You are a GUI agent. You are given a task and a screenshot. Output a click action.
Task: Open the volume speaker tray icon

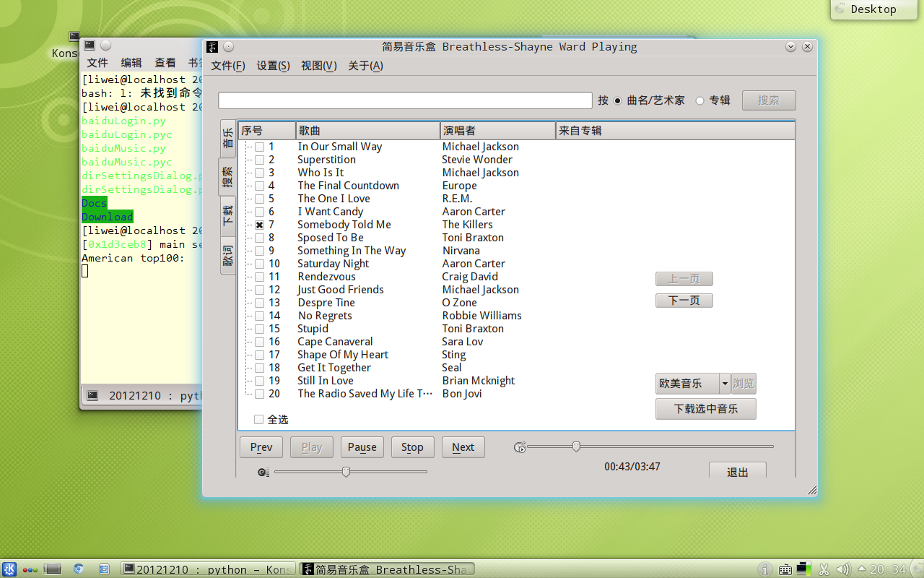click(x=842, y=569)
